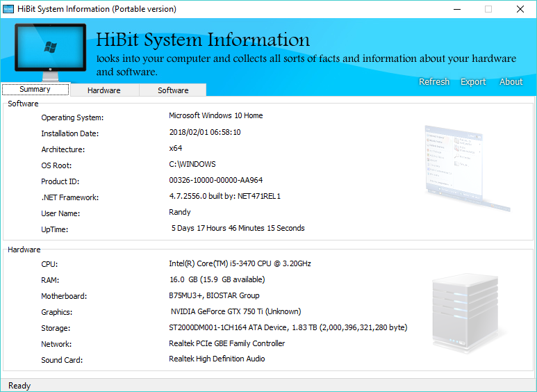This screenshot has height=392, width=537.
Task: Open the Summary tab
Action: pyautogui.click(x=35, y=90)
